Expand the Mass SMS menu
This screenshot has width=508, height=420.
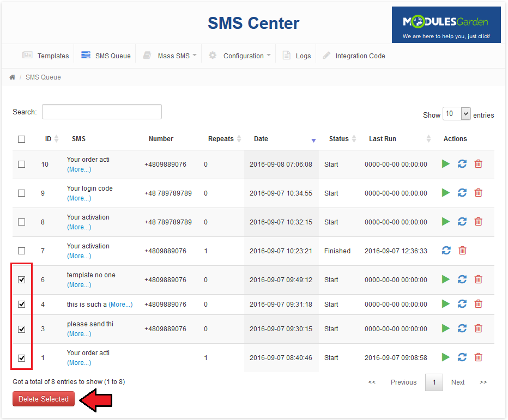(x=170, y=56)
